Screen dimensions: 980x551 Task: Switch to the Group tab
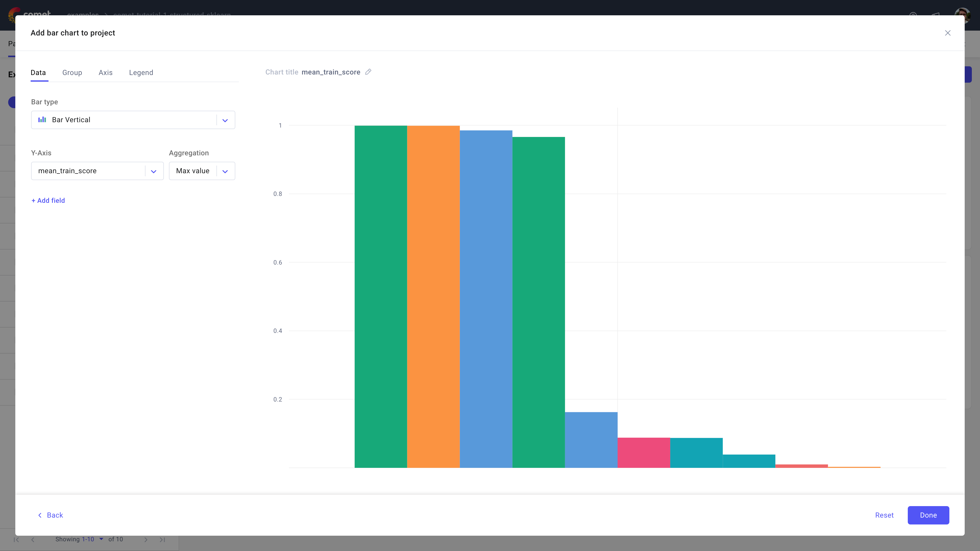72,73
